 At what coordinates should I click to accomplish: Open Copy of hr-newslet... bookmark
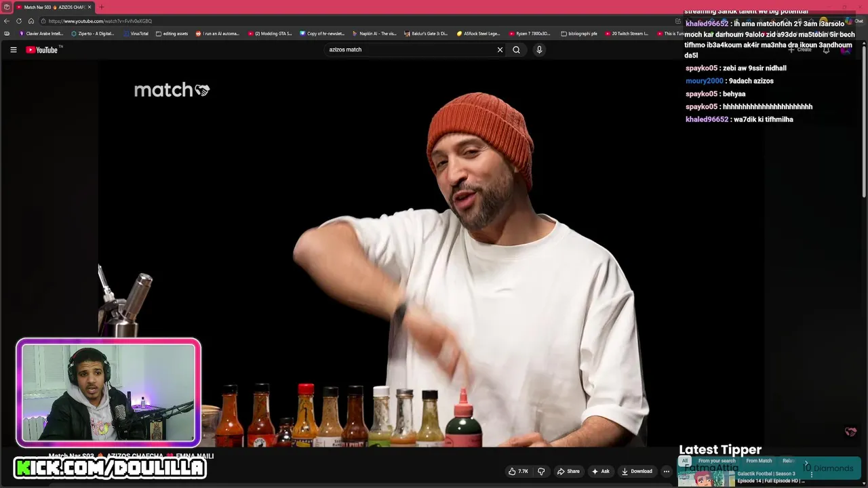323,33
